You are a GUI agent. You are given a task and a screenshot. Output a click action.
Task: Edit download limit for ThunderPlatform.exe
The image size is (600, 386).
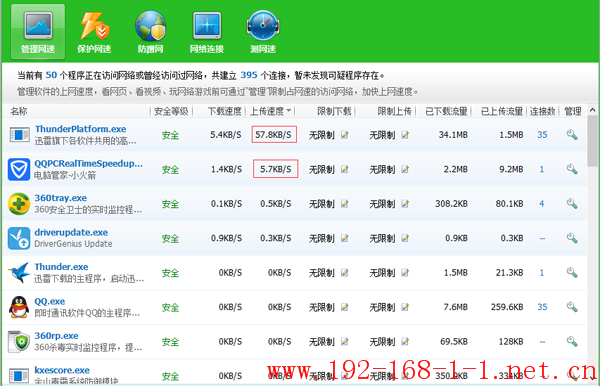[x=345, y=135]
